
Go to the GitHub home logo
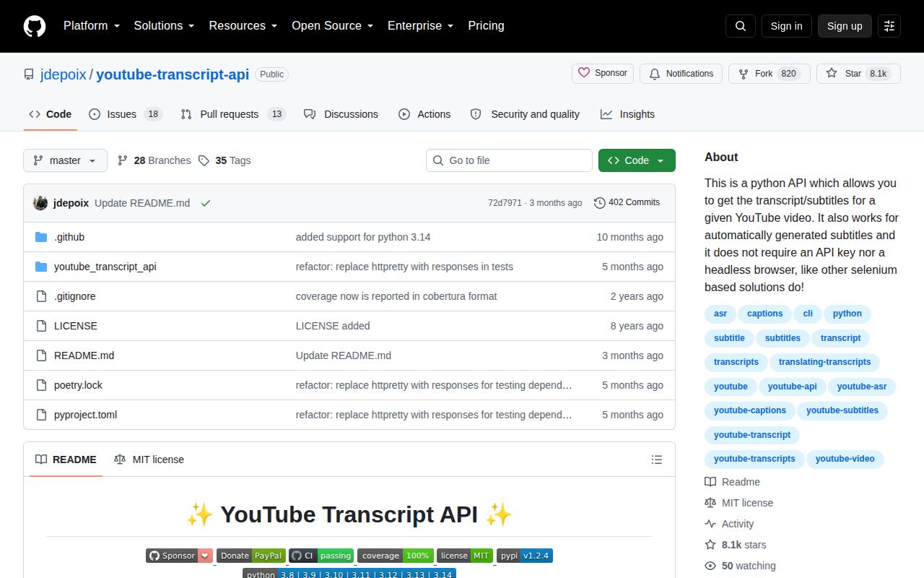(35, 26)
